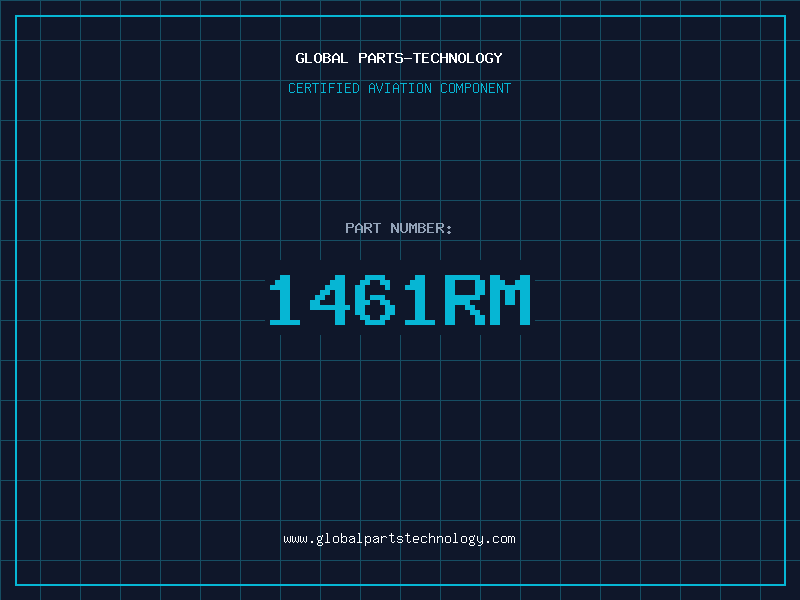Select PARTS-TECHNOLOGY in the header title
This screenshot has height=600, width=800.
(x=430, y=58)
